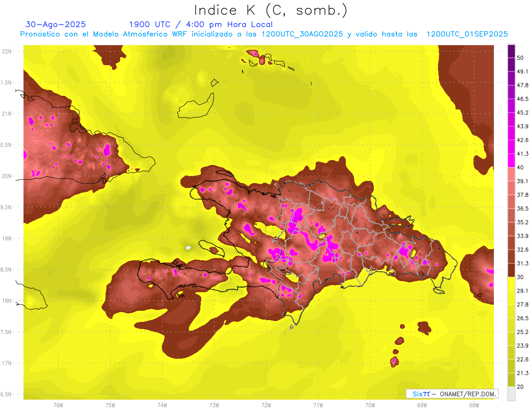Click the time label "1900 UTC / 4:00 pm Hora Local"
532x411 pixels.
pos(201,24)
